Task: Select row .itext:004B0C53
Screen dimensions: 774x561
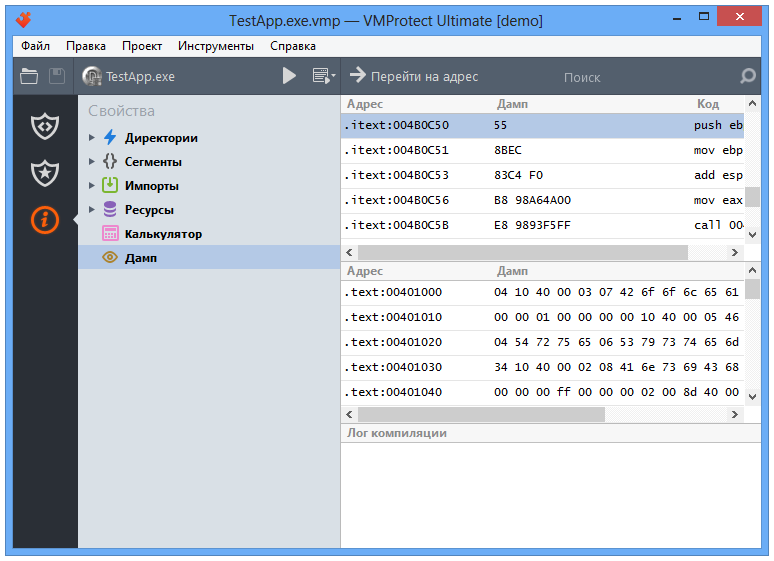Action: [x=542, y=175]
